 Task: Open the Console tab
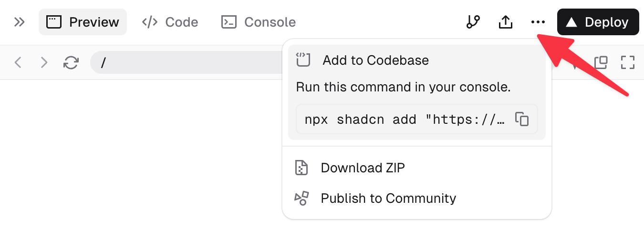pyautogui.click(x=259, y=22)
